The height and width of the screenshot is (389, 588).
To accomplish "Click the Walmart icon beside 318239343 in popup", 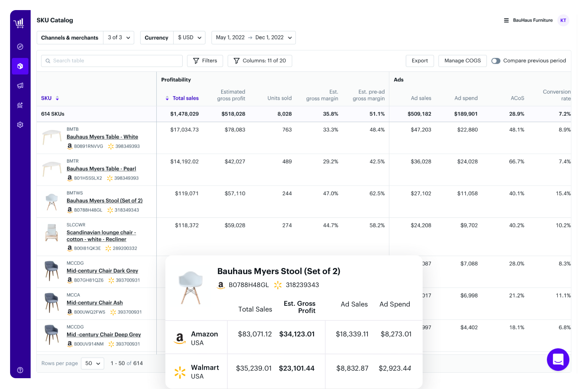I will [x=278, y=285].
